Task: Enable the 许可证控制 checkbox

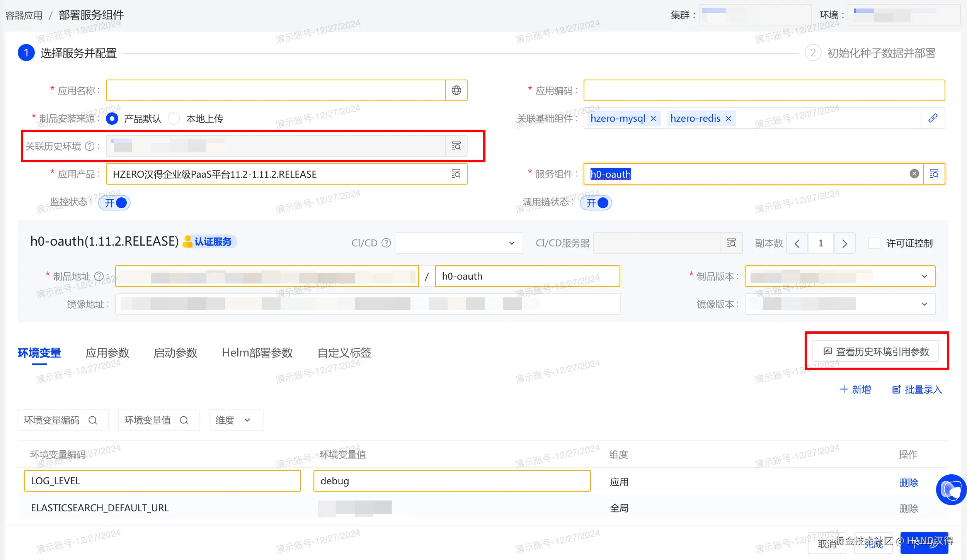Action: (x=874, y=243)
